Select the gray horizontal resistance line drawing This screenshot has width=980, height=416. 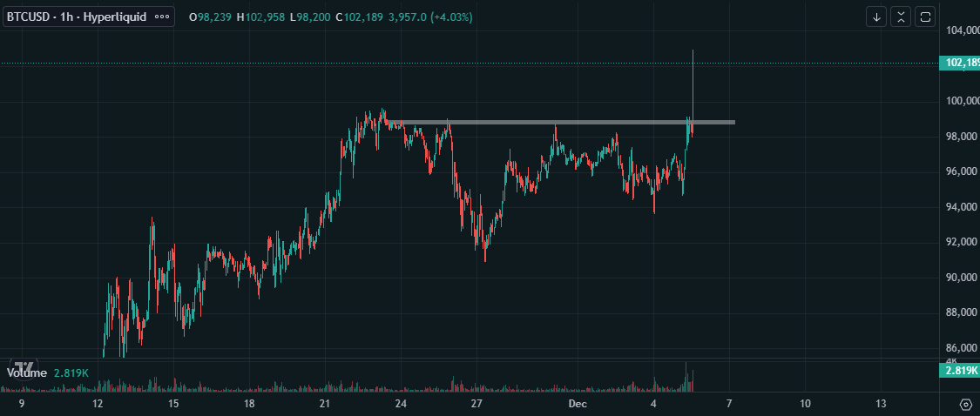[x=560, y=122]
